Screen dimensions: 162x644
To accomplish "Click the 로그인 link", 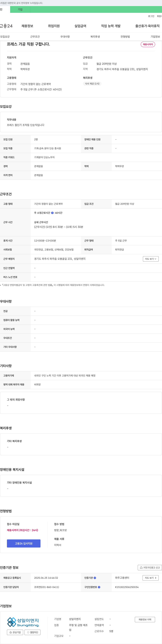I will click(x=151, y=16).
